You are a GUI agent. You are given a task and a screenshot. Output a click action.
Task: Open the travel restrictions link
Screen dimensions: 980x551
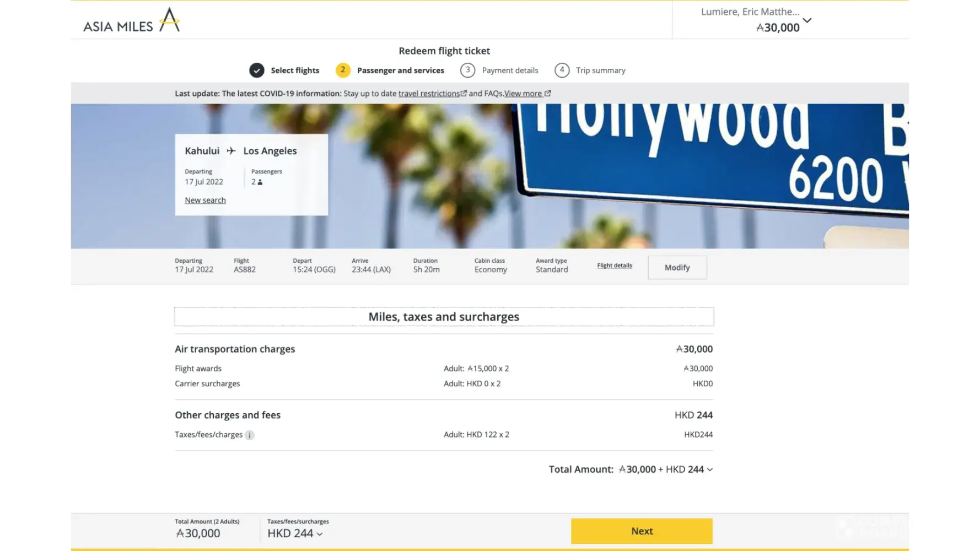(429, 94)
